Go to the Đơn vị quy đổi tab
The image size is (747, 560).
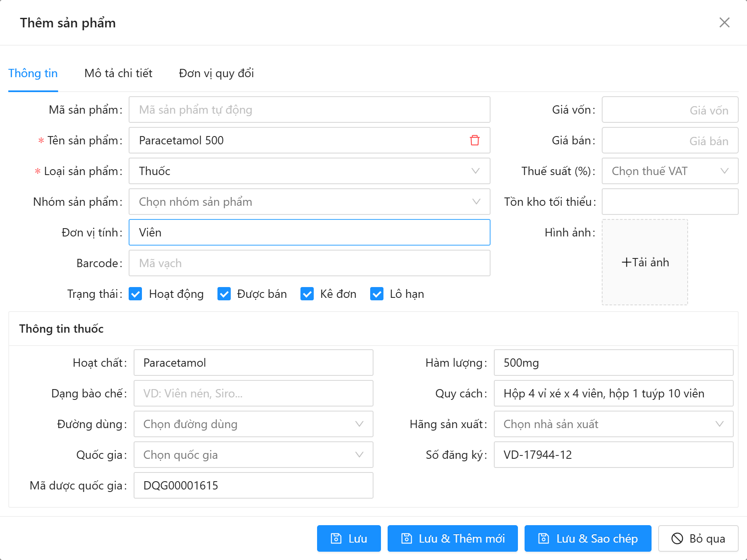pos(216,73)
